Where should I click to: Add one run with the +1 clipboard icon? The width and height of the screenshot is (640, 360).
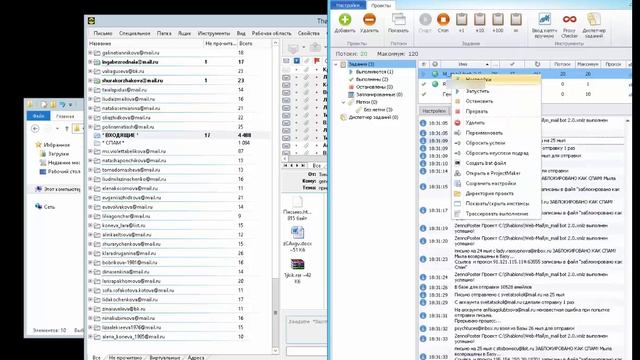pyautogui.click(x=461, y=23)
